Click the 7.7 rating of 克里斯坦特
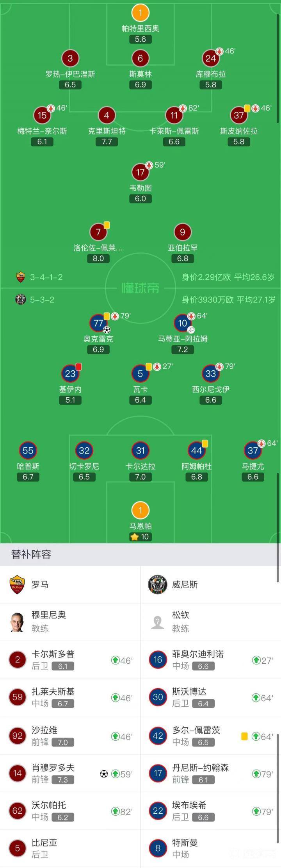Image resolution: width=281 pixels, height=868 pixels. click(107, 142)
